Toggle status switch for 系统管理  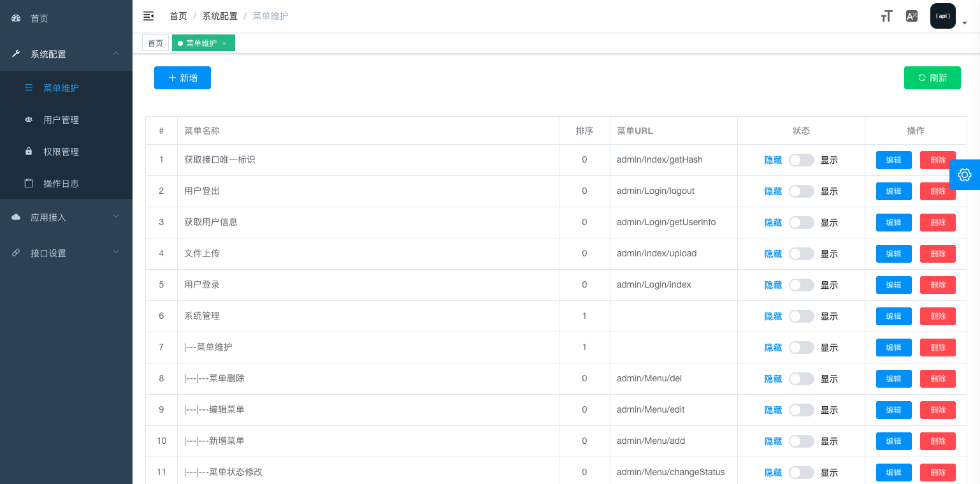[802, 316]
